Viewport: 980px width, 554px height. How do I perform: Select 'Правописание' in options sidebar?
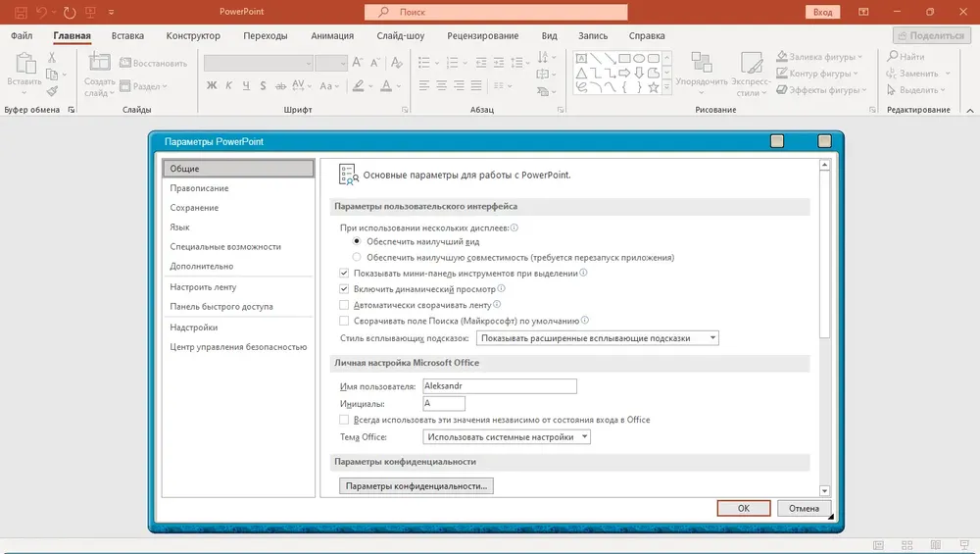pyautogui.click(x=238, y=188)
